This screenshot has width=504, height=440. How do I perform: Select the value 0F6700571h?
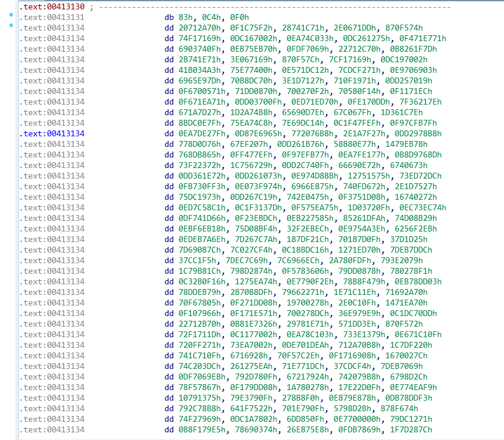point(202,92)
